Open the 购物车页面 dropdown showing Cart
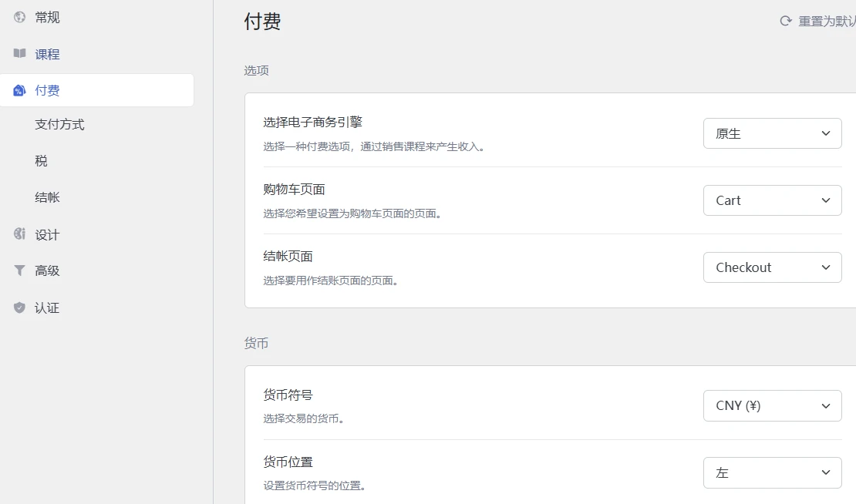 click(x=772, y=200)
